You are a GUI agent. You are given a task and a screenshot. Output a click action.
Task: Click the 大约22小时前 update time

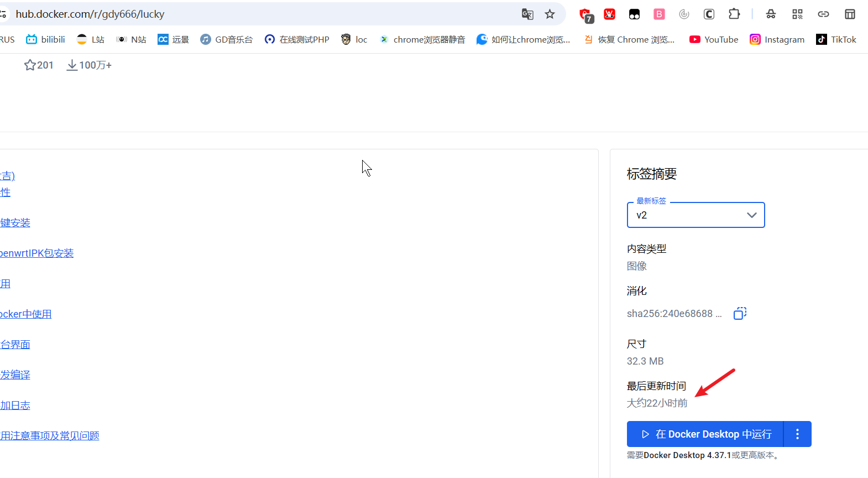[x=657, y=403]
